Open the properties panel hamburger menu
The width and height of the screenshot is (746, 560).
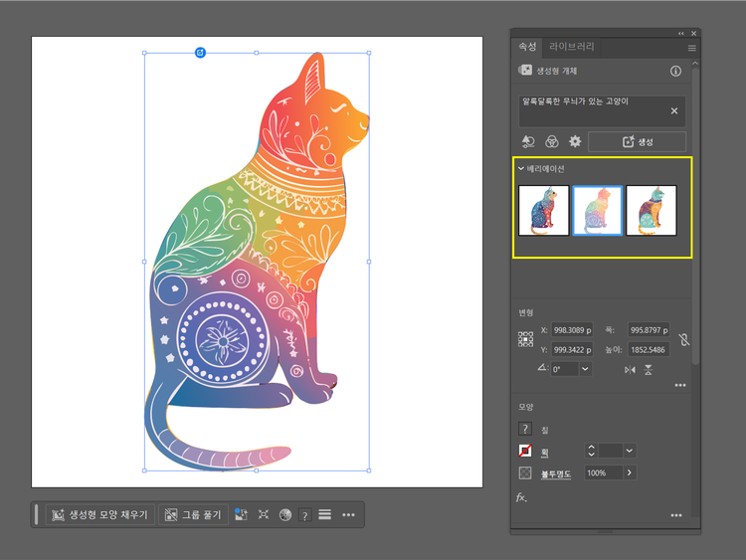click(x=692, y=47)
